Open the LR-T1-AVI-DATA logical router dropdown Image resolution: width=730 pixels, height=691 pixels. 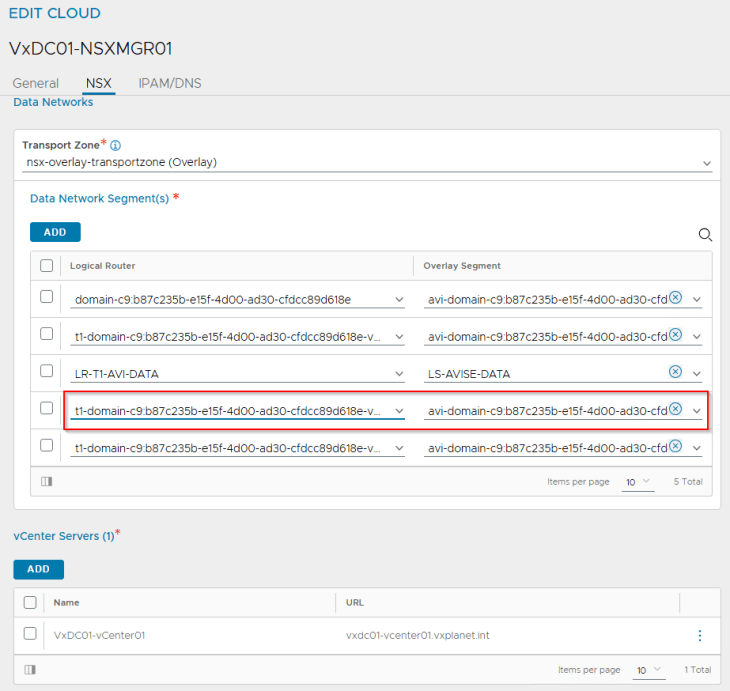pos(399,374)
